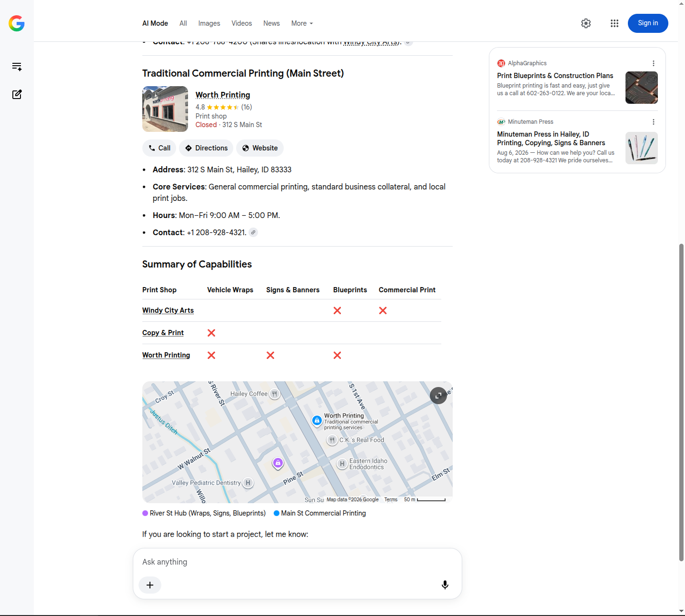Click the plus attach button

150,585
